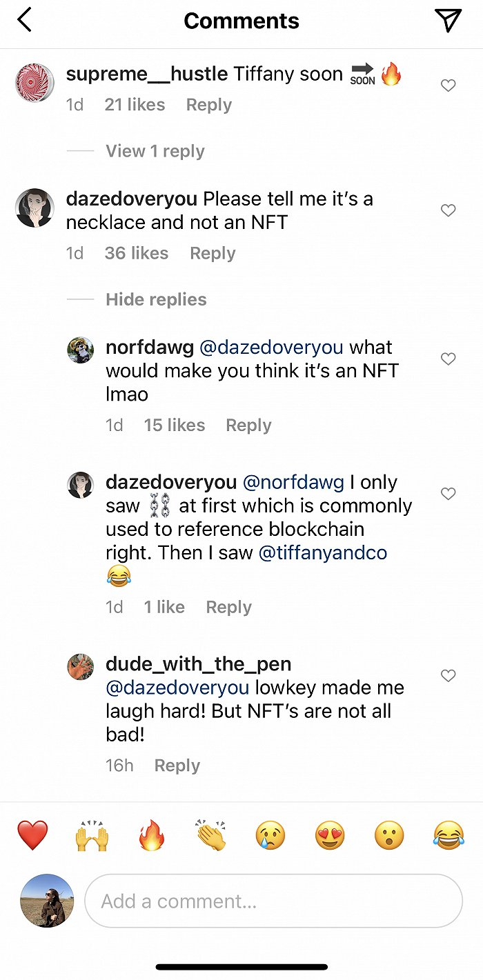Add the clapping hands emoji
483x980 pixels.
(211, 836)
